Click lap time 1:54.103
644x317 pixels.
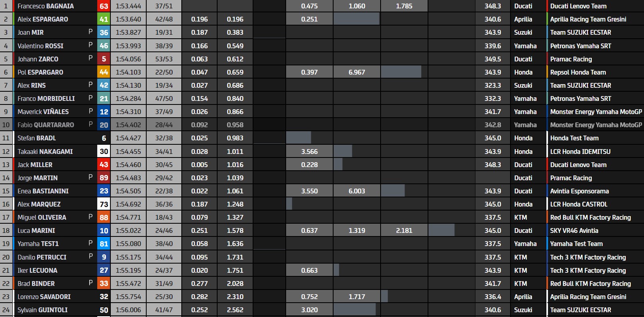(128, 72)
